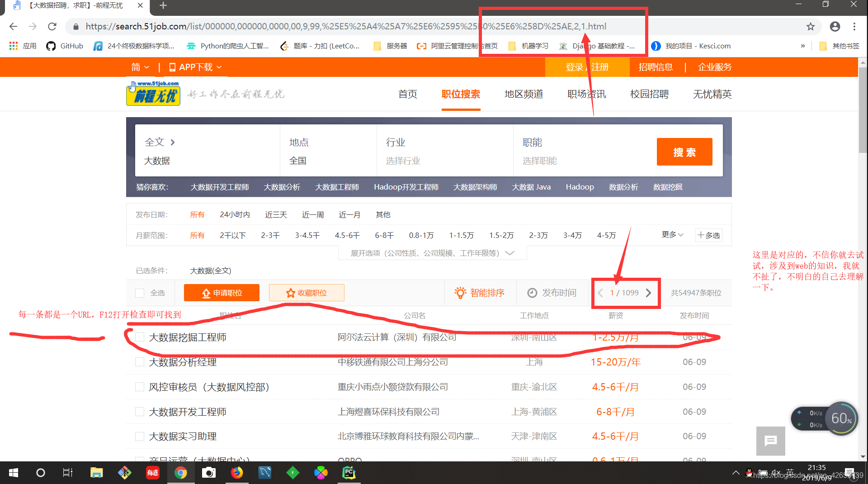Image resolution: width=868 pixels, height=484 pixels.
Task: Show hidden bookmarks with the » chevron
Action: point(803,46)
